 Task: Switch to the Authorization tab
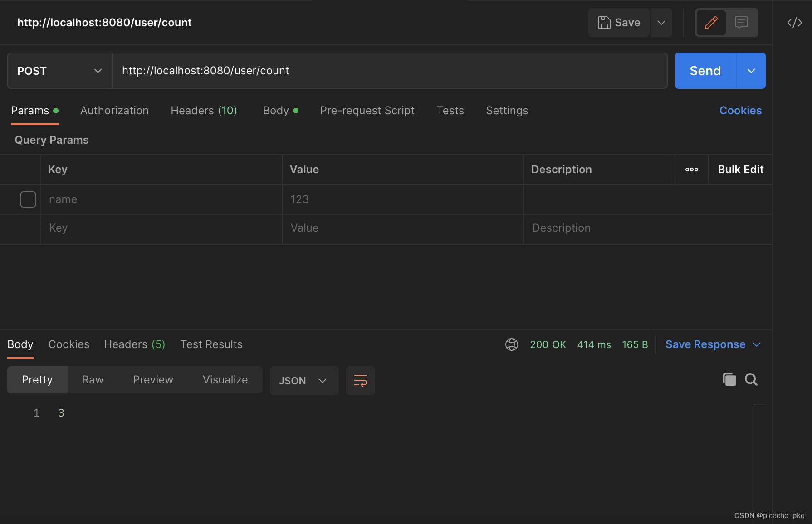coord(114,111)
